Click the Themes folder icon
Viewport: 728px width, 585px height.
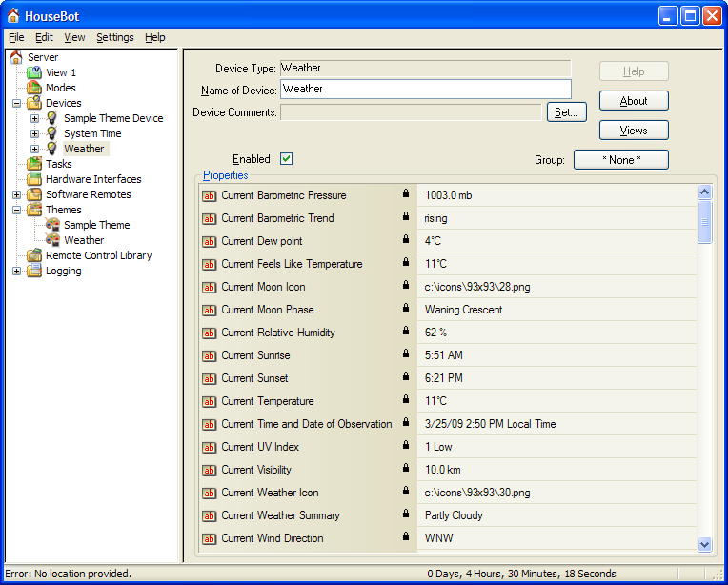[x=34, y=210]
